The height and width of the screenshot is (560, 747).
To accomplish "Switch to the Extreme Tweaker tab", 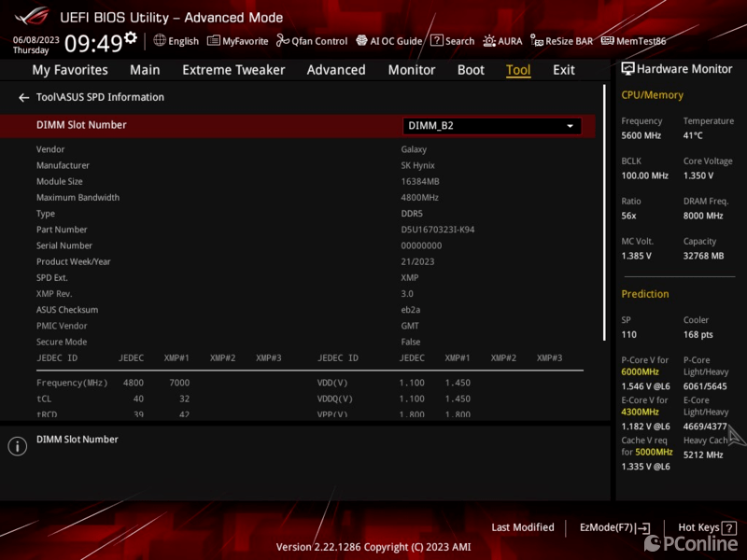I will (233, 70).
